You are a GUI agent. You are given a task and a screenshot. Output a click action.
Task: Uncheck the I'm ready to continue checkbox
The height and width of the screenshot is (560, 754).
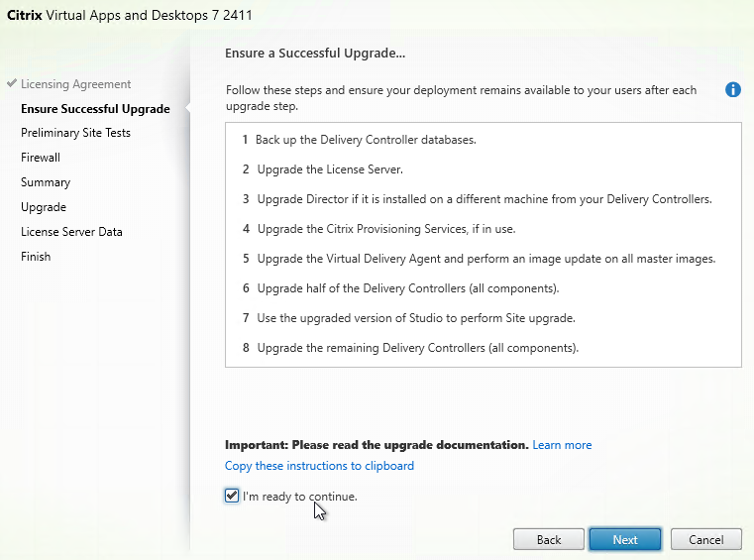[x=232, y=496]
